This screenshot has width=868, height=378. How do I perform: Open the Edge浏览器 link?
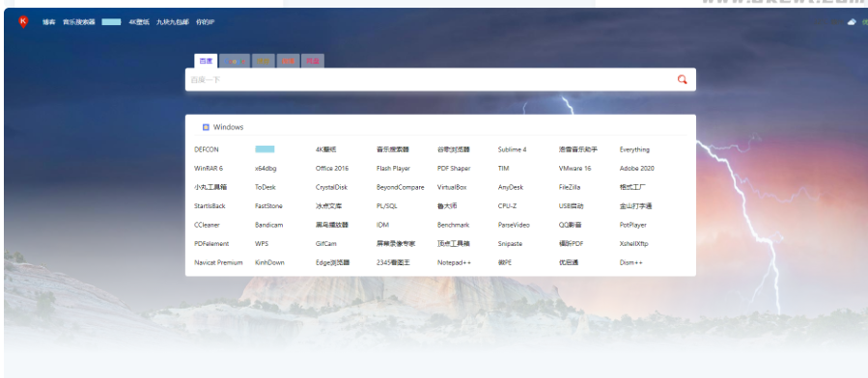point(333,262)
